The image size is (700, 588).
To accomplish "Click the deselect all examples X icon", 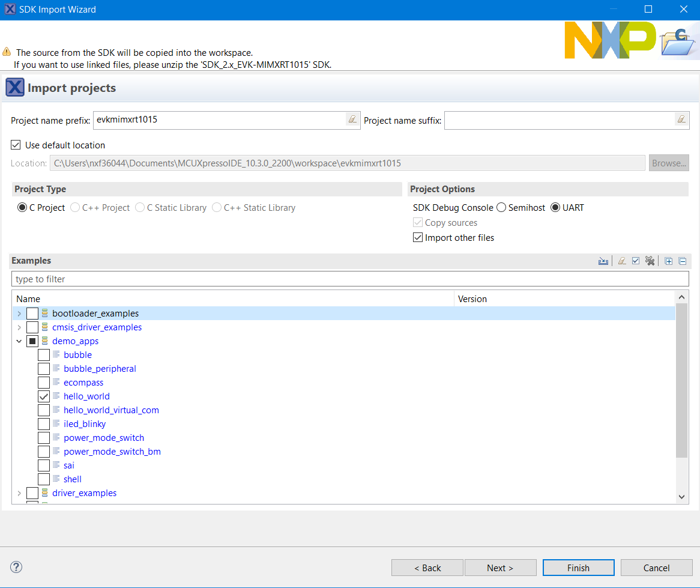I will [x=650, y=261].
